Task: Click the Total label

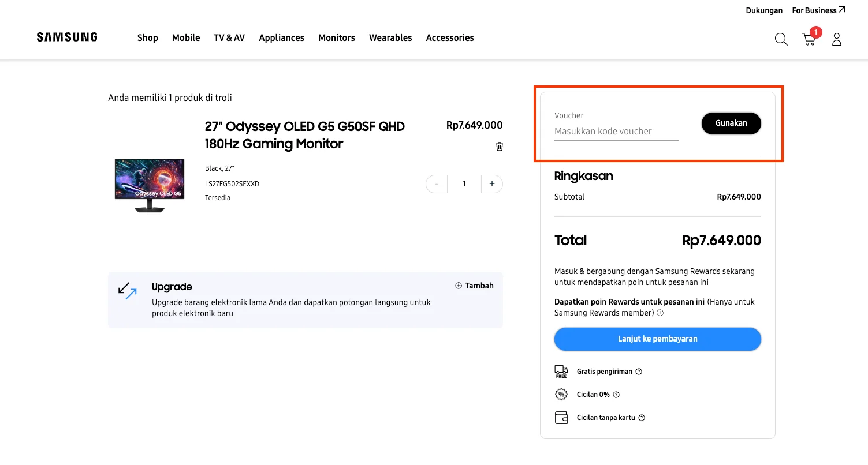Action: (571, 241)
